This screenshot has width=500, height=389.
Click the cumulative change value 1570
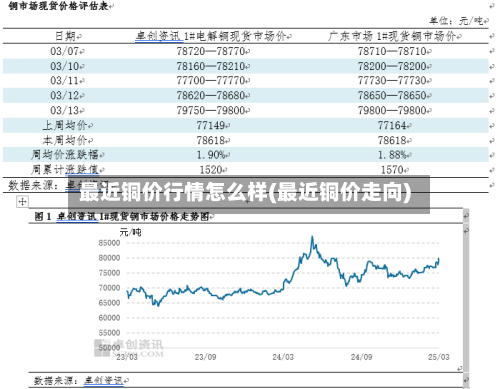pyautogui.click(x=392, y=170)
